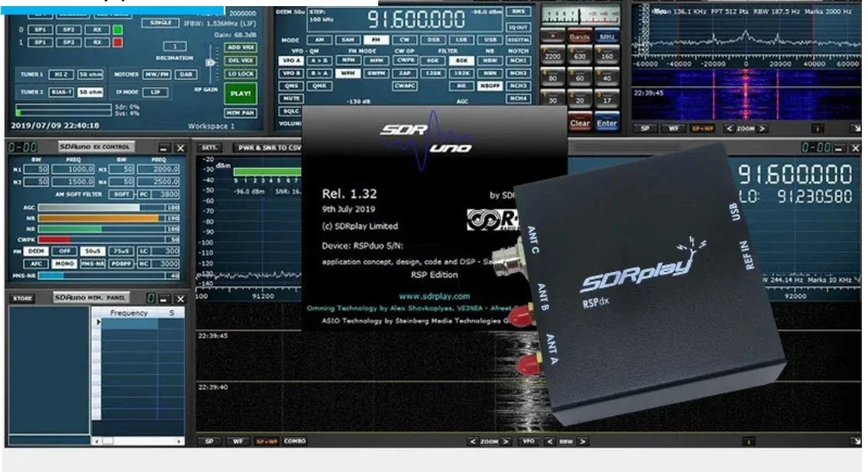Select AM mode
Viewport: 868px width, 472px height.
tap(319, 40)
